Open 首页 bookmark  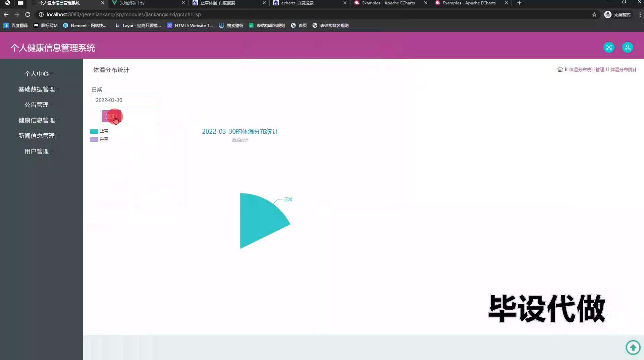(x=299, y=26)
